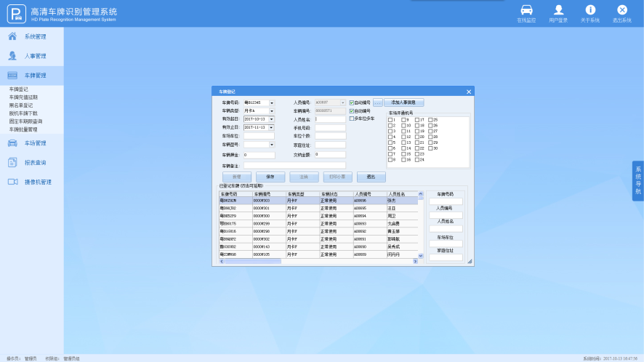
Task: Toggle 自动编号 checkbox beside 人员编号
Action: [x=352, y=102]
